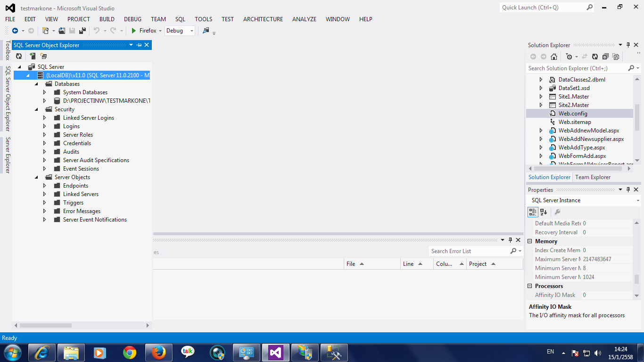Switch to the Team Explorer tab

[593, 177]
